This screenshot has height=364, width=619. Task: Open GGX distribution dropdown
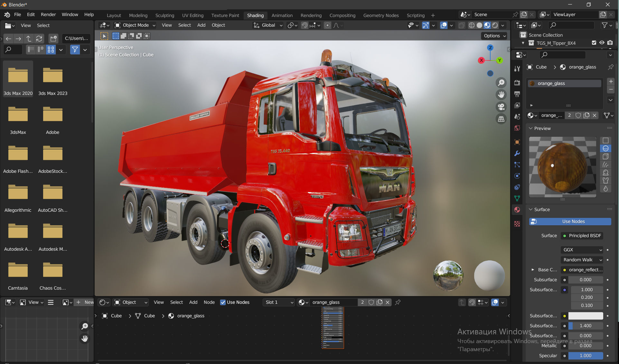click(x=582, y=250)
